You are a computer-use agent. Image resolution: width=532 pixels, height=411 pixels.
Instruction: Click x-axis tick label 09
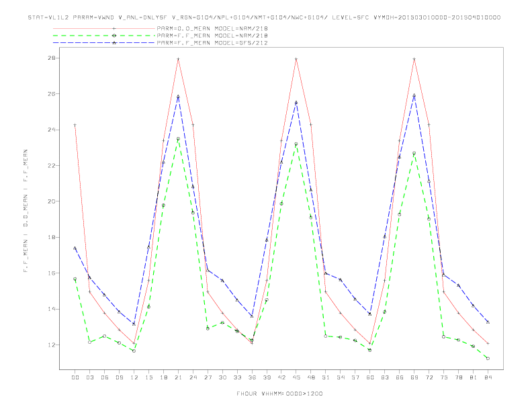tap(119, 377)
